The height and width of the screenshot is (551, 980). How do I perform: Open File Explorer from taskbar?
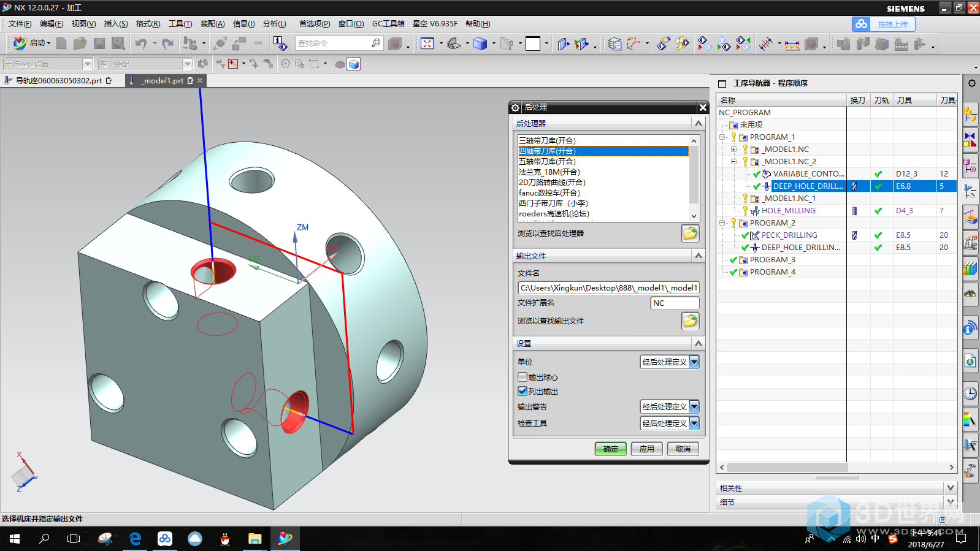(255, 539)
